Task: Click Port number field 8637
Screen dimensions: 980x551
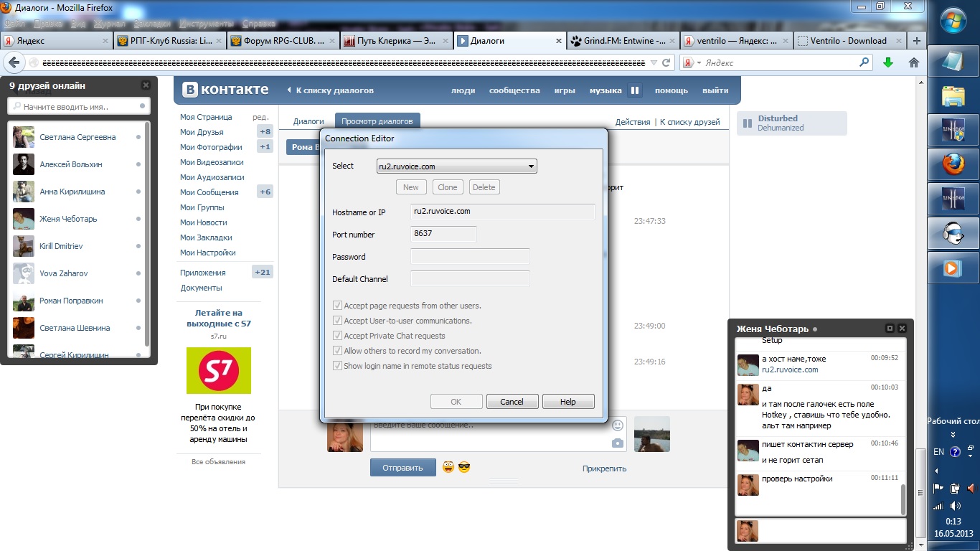Action: click(x=443, y=234)
